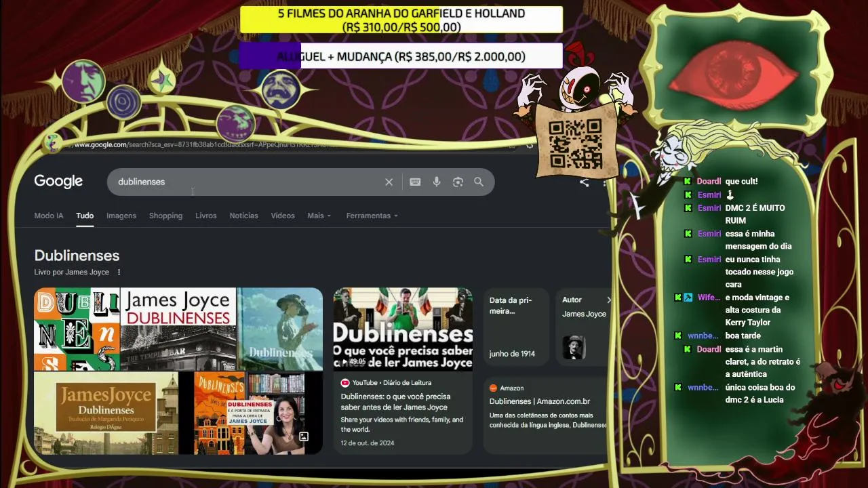
Task: Expand the Mais dropdown
Action: [x=319, y=216]
